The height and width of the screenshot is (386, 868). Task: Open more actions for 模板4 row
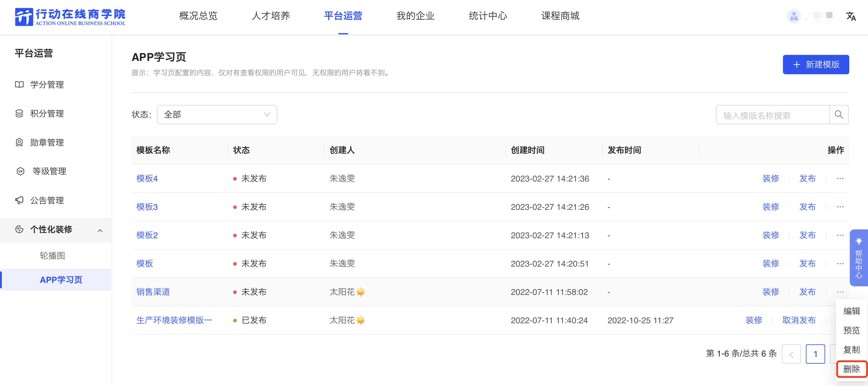coord(840,179)
